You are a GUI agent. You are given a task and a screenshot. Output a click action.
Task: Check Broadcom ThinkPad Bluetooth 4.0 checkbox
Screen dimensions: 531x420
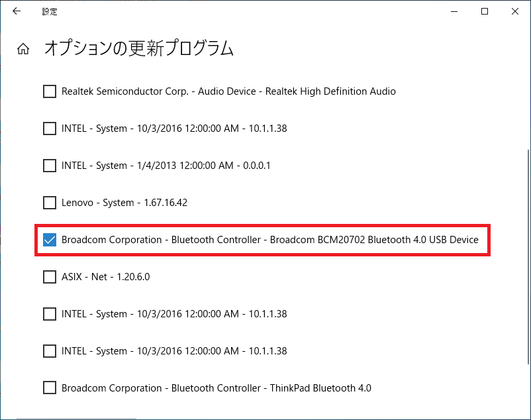tap(50, 388)
